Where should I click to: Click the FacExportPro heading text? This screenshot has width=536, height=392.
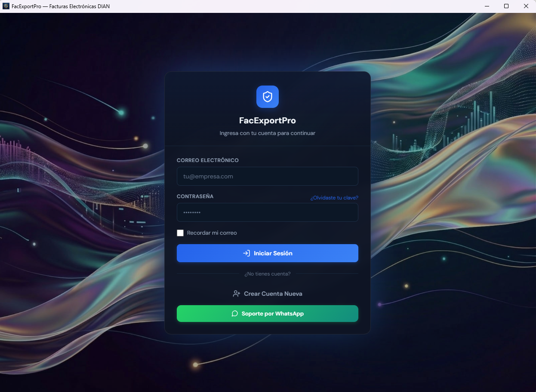(267, 121)
